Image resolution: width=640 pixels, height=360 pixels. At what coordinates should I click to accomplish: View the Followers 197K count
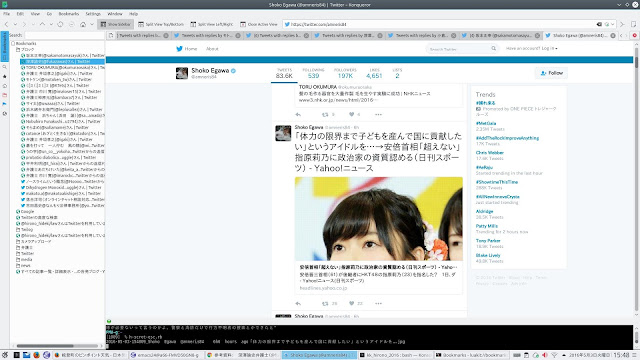(345, 73)
